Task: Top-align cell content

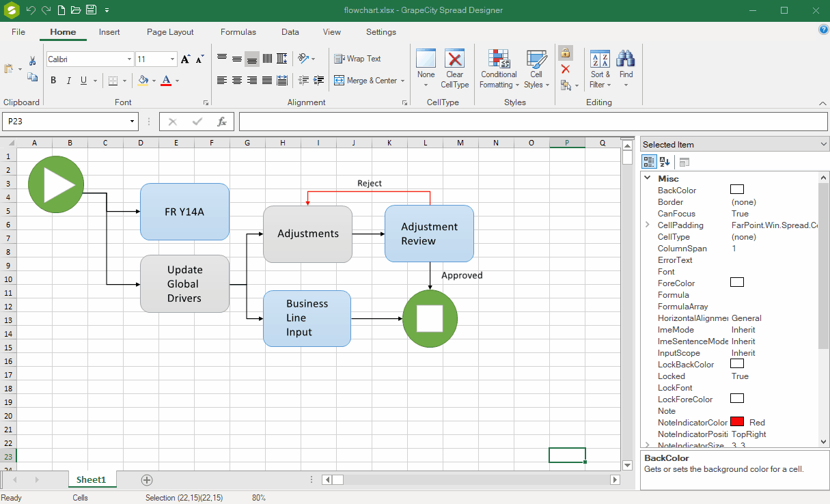Action: pyautogui.click(x=222, y=59)
